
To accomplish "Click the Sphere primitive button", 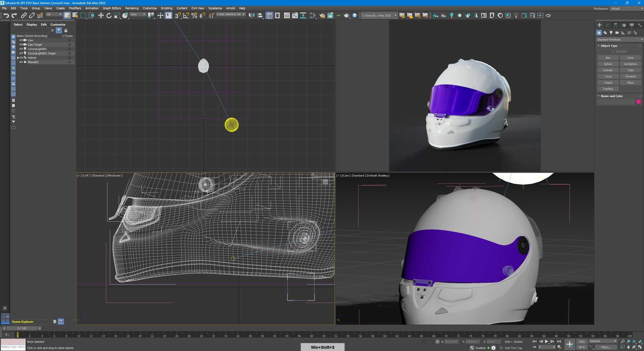I will [x=608, y=64].
